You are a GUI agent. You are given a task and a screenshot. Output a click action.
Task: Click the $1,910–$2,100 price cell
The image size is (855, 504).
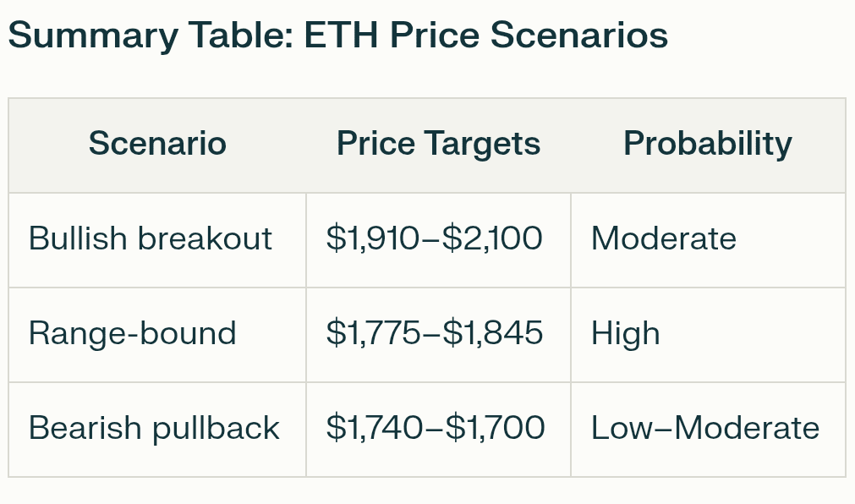tap(435, 239)
